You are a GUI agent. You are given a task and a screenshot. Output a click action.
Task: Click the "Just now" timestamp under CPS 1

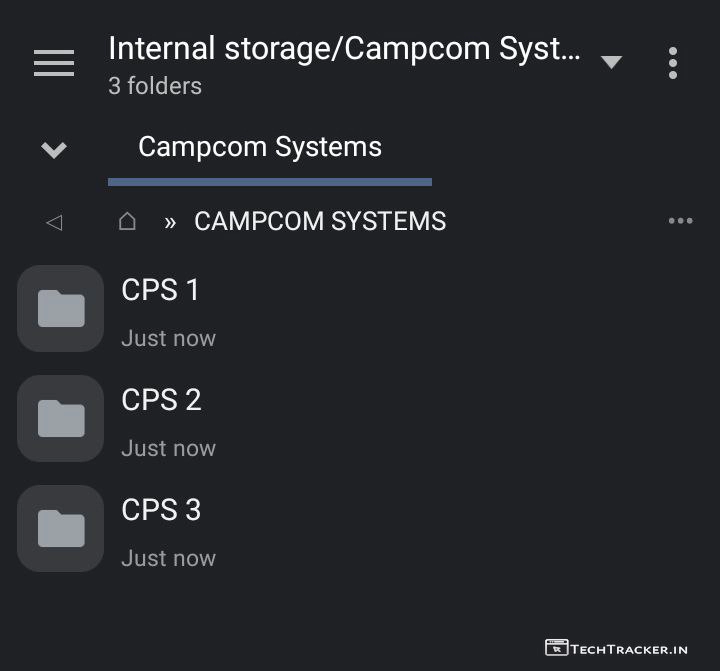[x=168, y=338]
